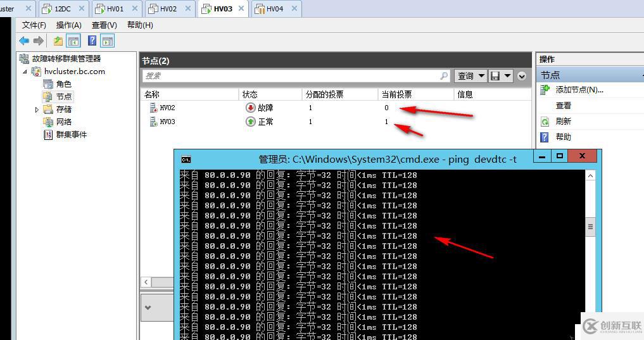
Task: Collapse the 节点 actions section header
Action: tap(590, 75)
